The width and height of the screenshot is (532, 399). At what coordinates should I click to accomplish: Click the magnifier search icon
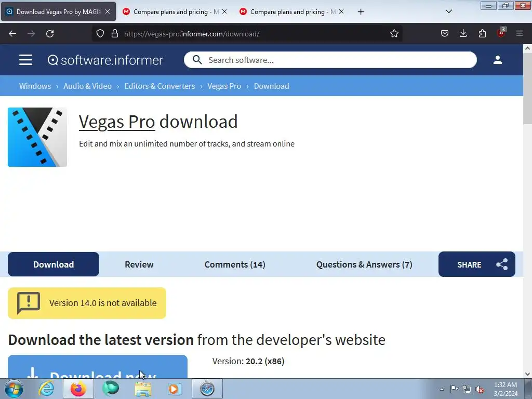(x=197, y=60)
